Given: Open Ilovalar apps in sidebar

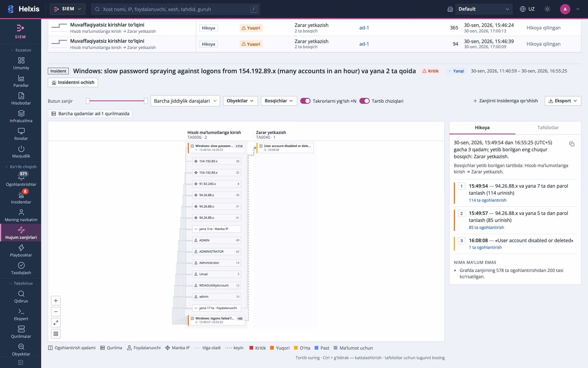Looking at the screenshot, I should coord(21,134).
